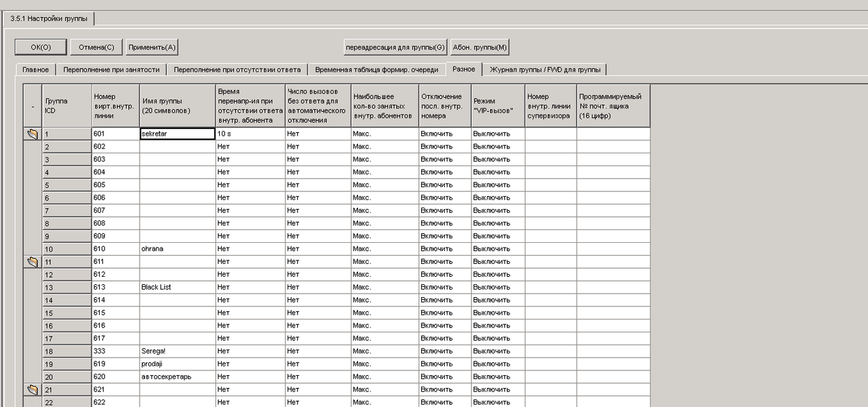This screenshot has height=407, width=868.
Task: Click Макс. cell in row 611
Action: pos(384,261)
